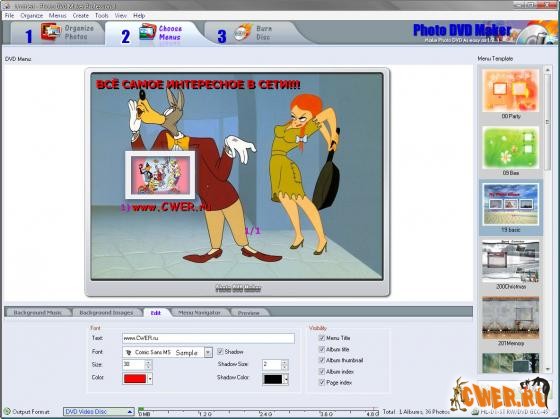
Task: Click the Text input field with www.CWER.ru
Action: [208, 338]
